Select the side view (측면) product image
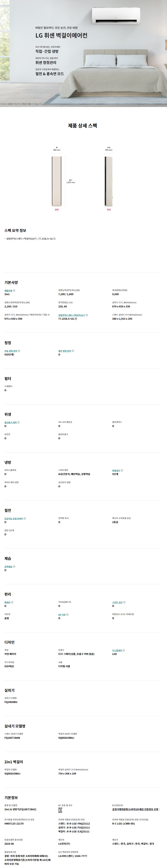 tap(109, 182)
